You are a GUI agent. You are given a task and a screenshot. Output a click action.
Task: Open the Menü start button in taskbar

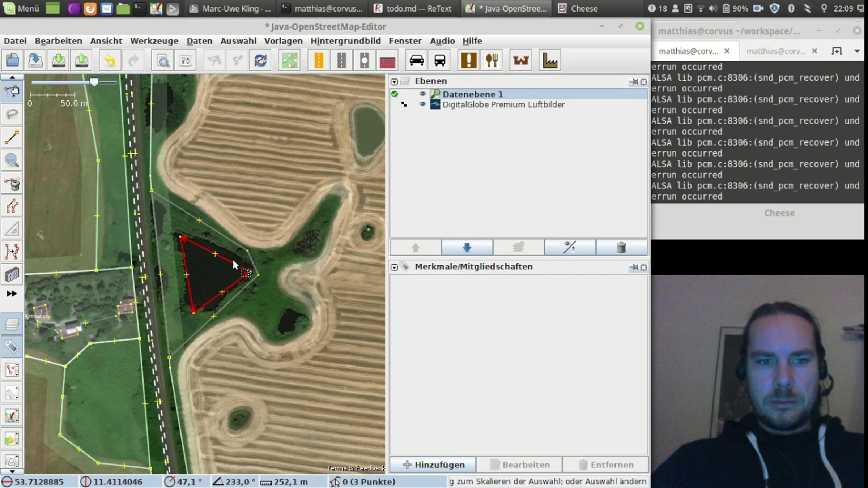21,8
